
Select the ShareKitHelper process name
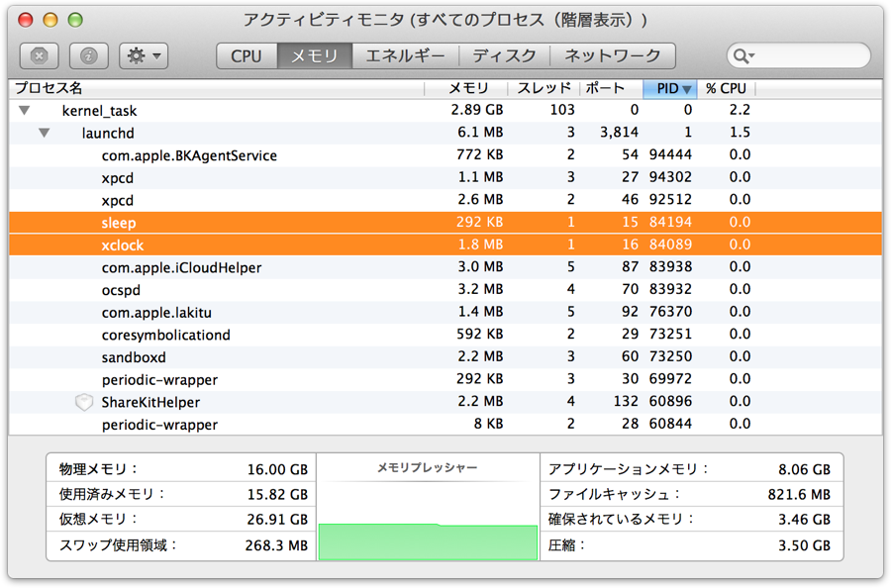(x=150, y=402)
